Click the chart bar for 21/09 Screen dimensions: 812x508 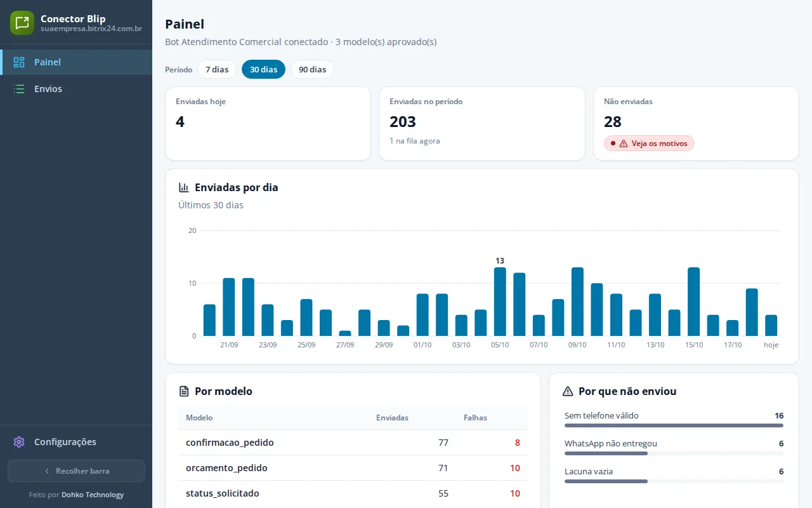(x=229, y=307)
